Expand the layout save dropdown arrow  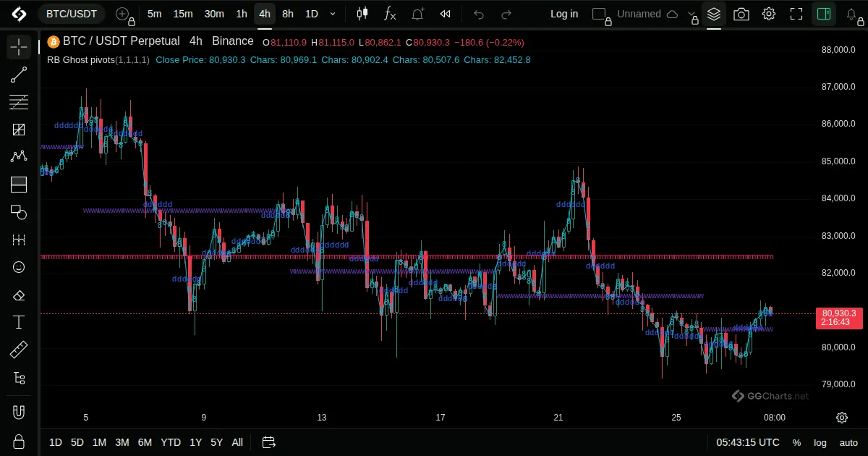(692, 14)
